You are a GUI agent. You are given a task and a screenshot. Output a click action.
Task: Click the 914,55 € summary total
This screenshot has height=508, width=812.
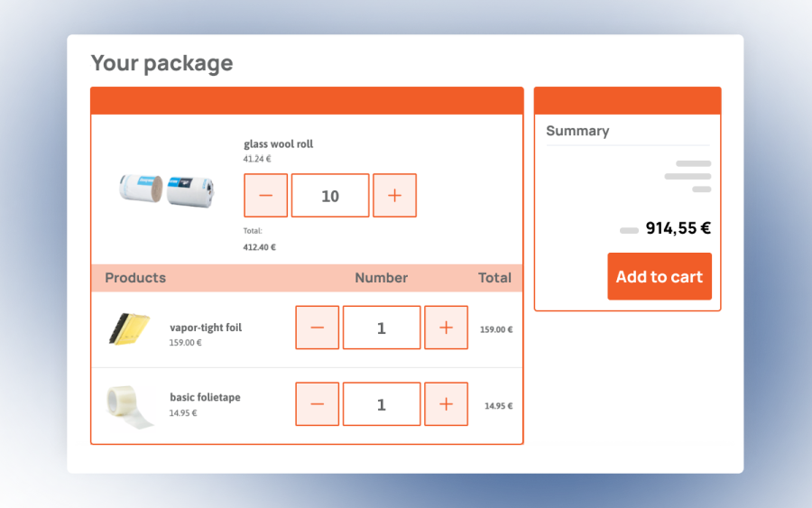click(x=678, y=228)
